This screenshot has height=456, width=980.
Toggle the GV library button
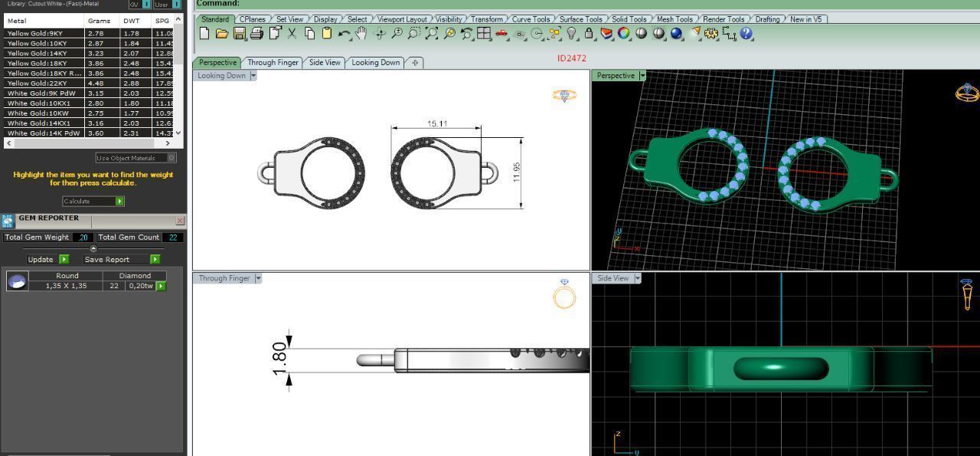point(139,4)
